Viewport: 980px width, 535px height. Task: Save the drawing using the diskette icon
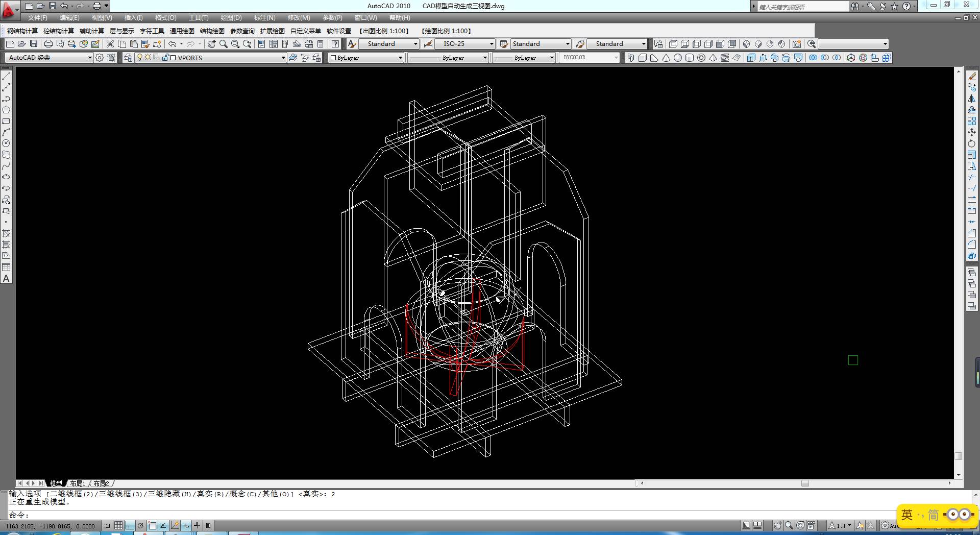[x=34, y=44]
